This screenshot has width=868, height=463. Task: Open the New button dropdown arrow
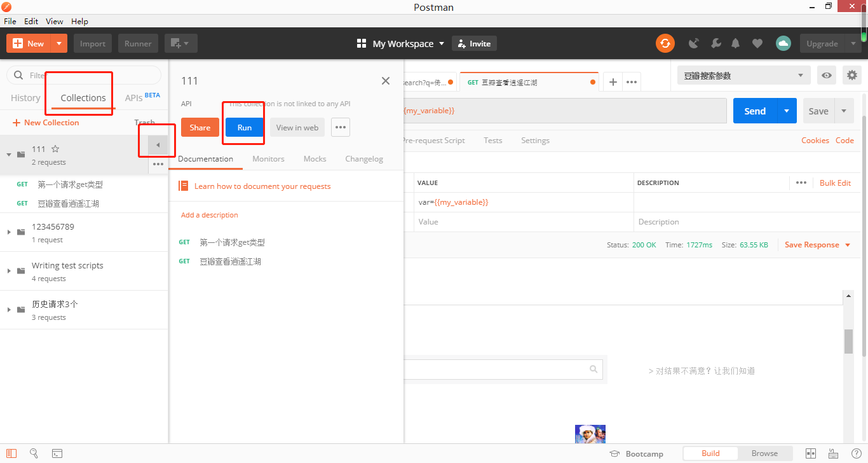coord(59,43)
